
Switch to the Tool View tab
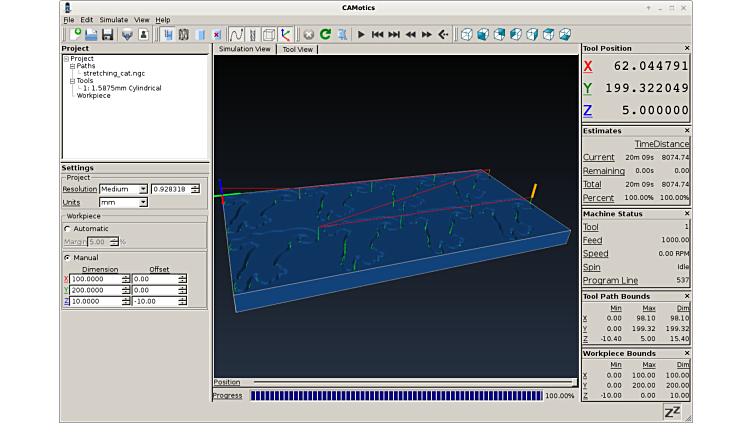297,49
